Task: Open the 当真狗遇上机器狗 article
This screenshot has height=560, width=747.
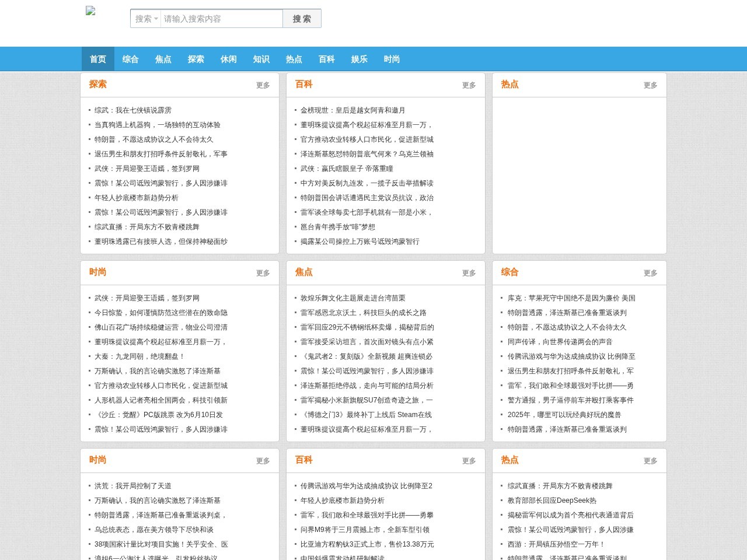Action: pos(158,125)
